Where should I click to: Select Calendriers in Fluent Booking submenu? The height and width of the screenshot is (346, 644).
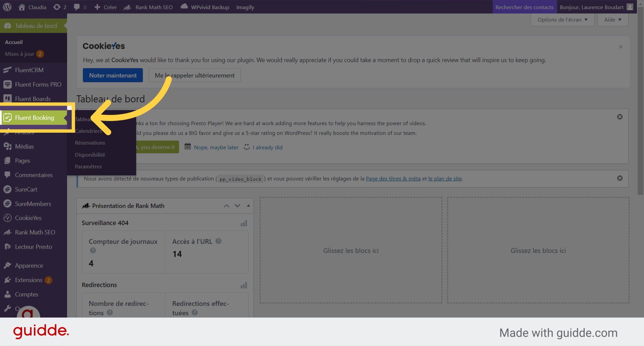click(88, 131)
